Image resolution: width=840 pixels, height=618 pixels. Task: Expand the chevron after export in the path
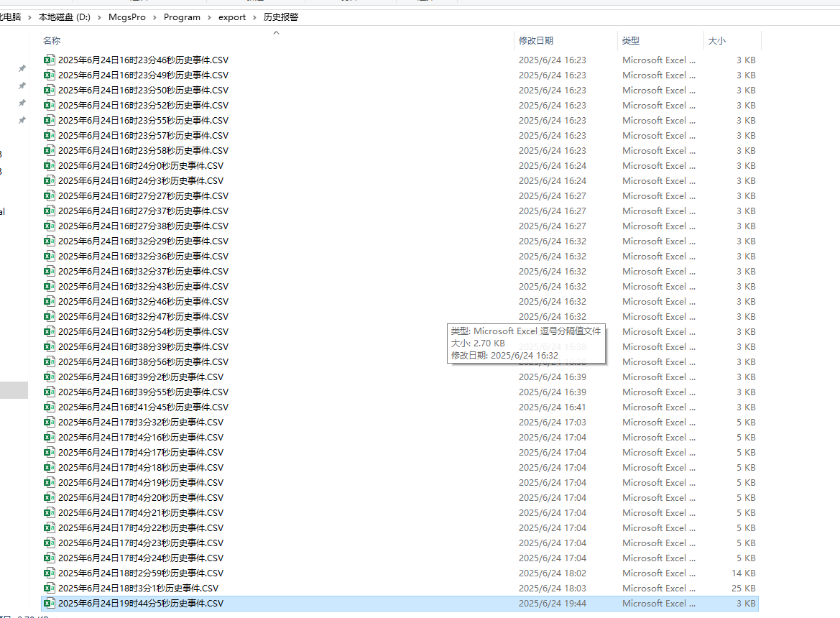[254, 17]
